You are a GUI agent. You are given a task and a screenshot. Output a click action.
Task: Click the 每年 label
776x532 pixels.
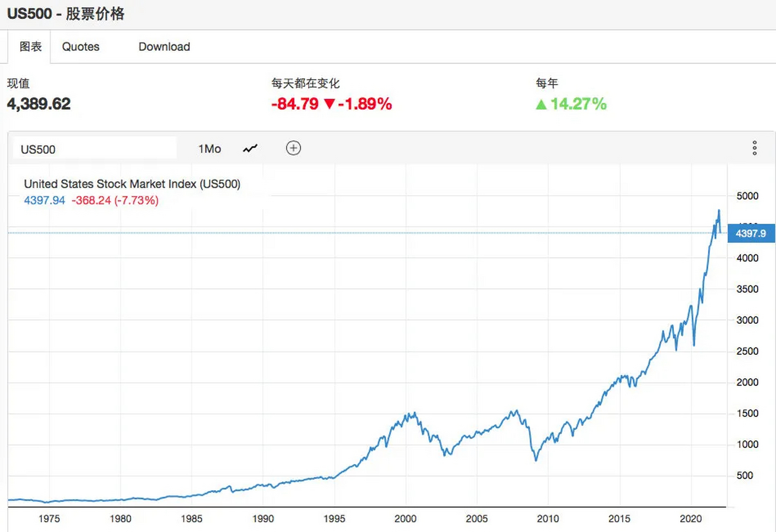tap(547, 84)
